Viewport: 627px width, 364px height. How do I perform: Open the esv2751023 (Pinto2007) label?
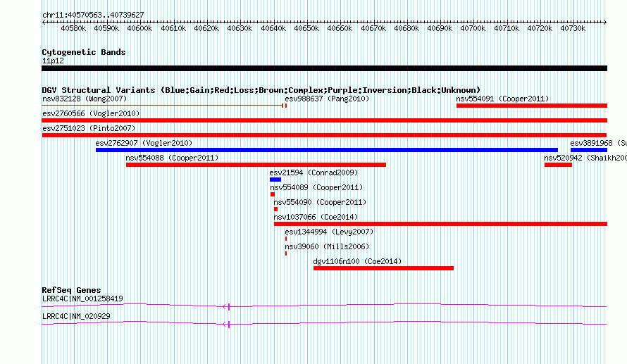pos(89,128)
